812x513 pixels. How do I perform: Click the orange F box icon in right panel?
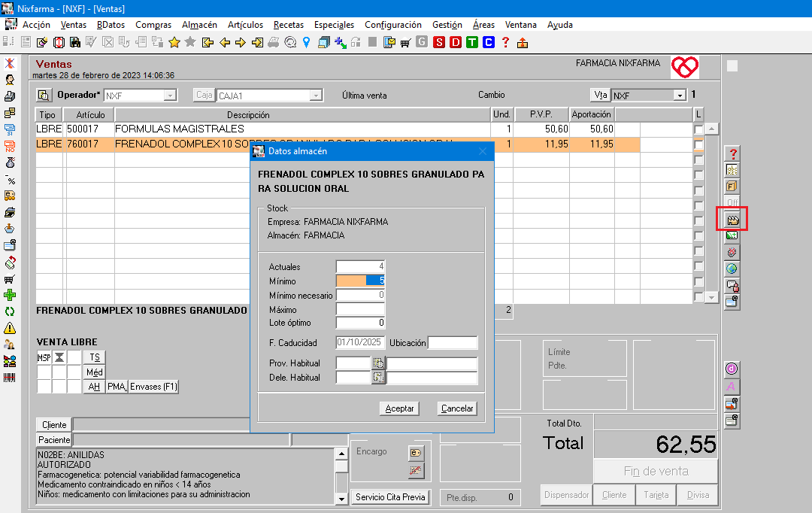tap(732, 186)
